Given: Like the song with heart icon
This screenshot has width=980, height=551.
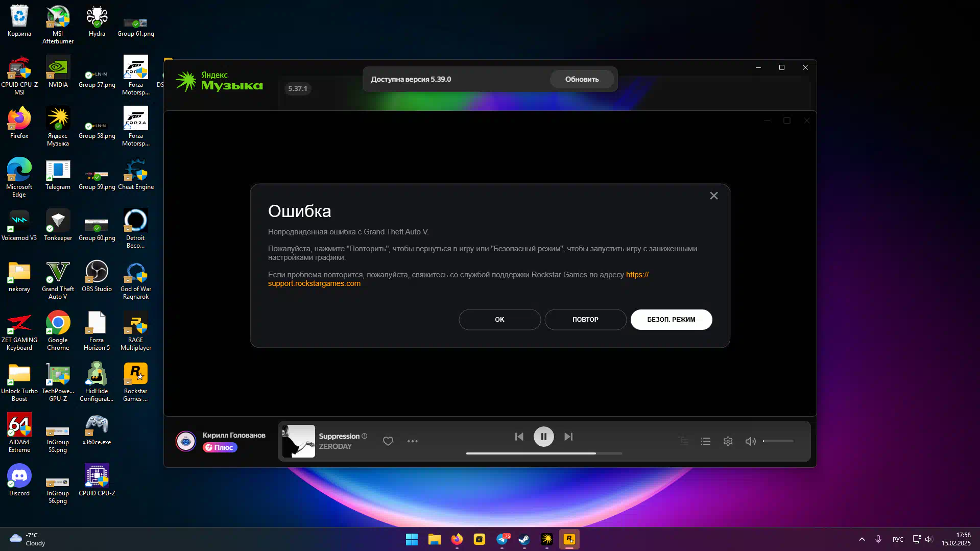Looking at the screenshot, I should [x=388, y=441].
